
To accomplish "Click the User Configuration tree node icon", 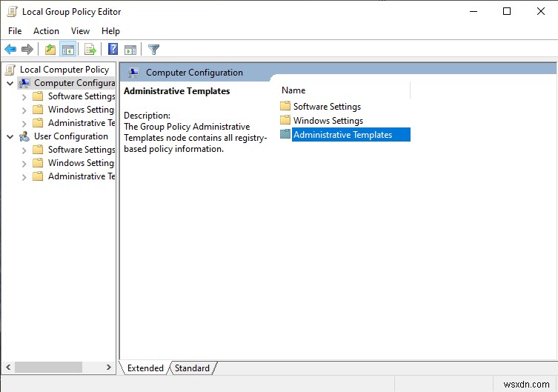I will (x=24, y=136).
